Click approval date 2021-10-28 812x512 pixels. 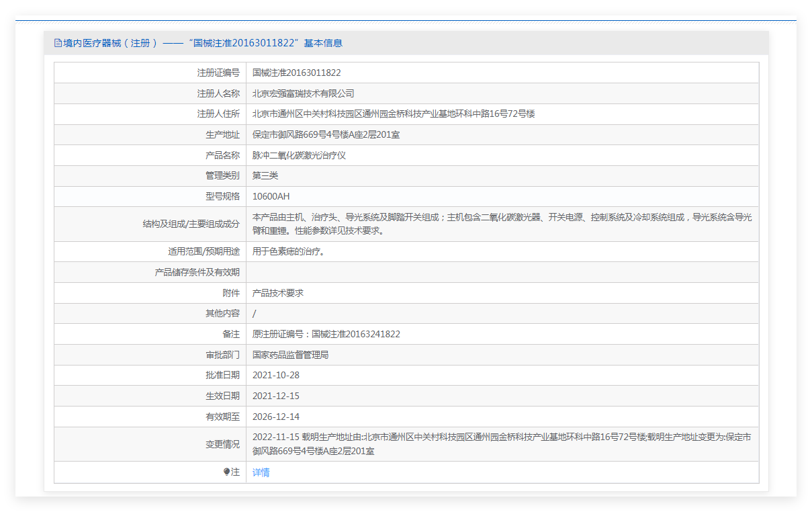276,376
